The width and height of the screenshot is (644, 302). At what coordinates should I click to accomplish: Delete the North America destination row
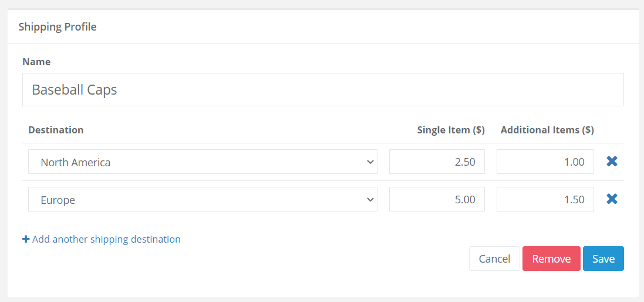(612, 162)
